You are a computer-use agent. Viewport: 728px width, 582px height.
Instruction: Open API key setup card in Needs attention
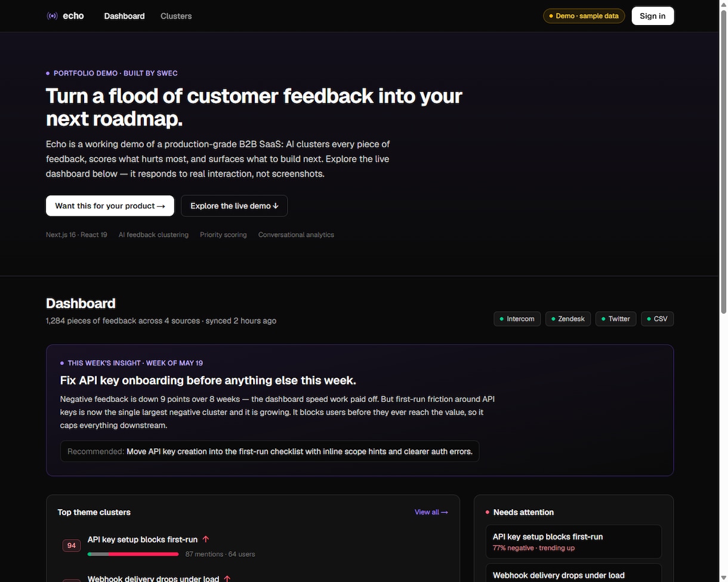click(x=573, y=541)
